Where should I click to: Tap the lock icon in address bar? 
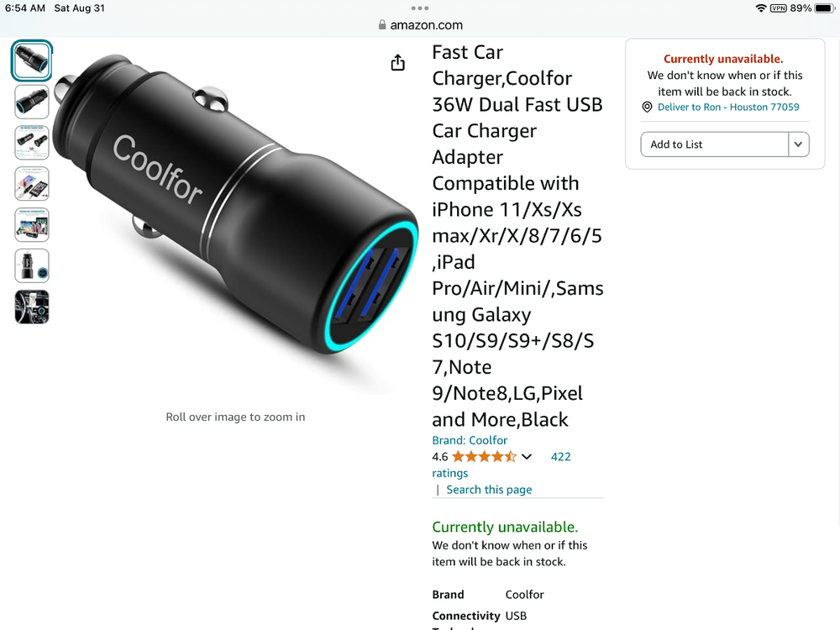383,25
